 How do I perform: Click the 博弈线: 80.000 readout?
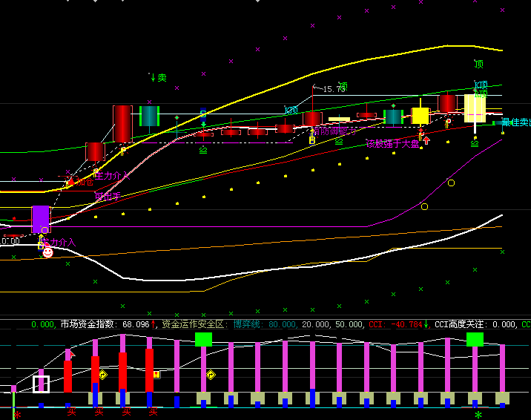click(x=265, y=324)
